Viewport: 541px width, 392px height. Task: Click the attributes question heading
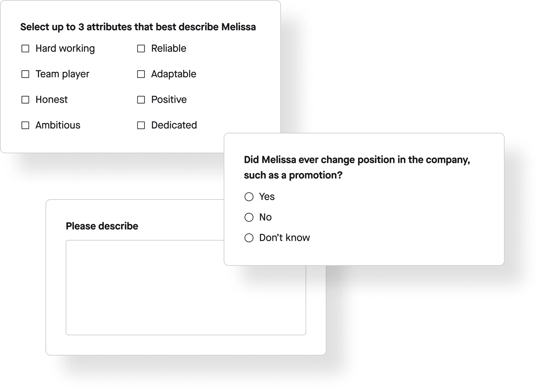(x=138, y=27)
